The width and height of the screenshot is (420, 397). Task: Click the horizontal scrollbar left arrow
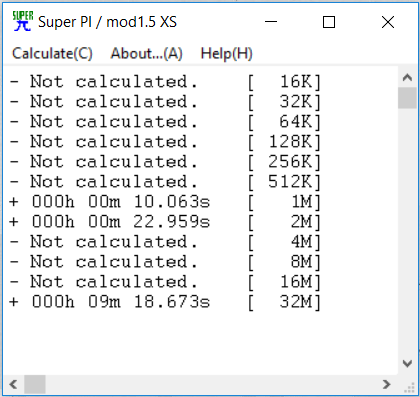tap(13, 384)
